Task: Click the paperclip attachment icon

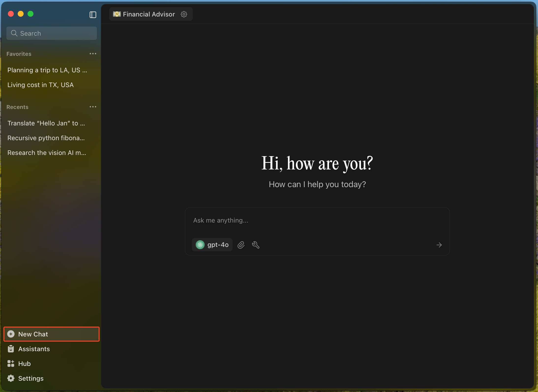Action: point(241,245)
